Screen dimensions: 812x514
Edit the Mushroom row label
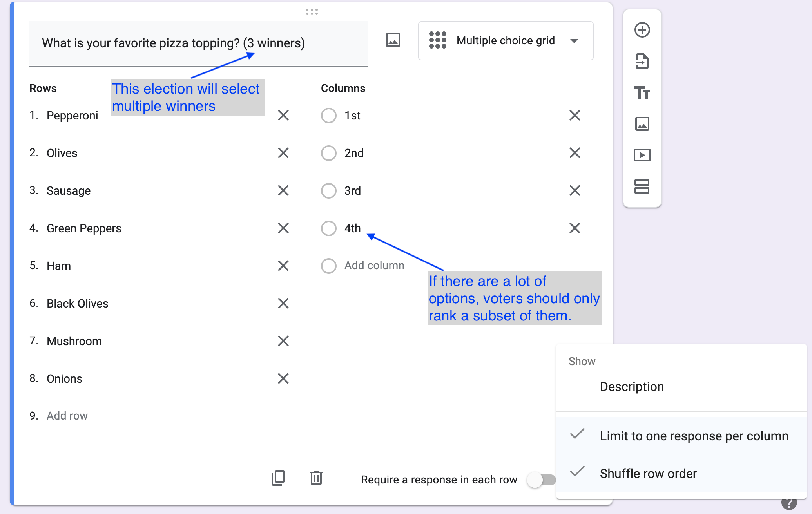(x=74, y=341)
